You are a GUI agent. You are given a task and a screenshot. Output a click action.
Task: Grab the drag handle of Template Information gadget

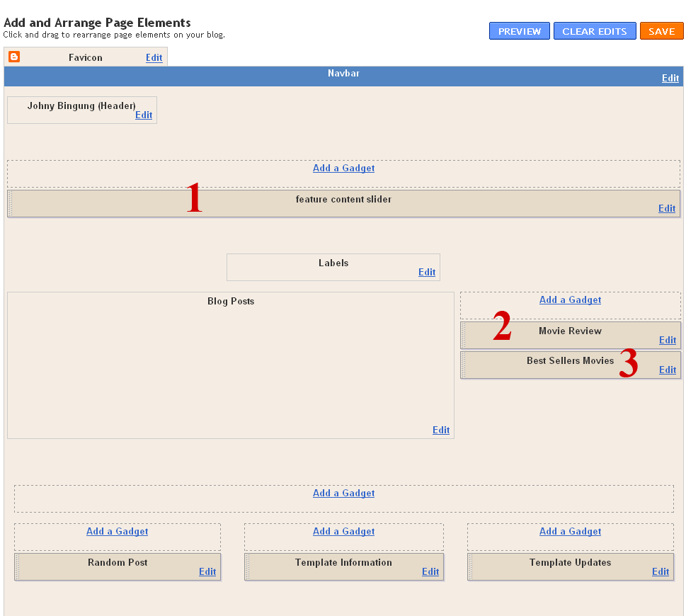point(248,567)
